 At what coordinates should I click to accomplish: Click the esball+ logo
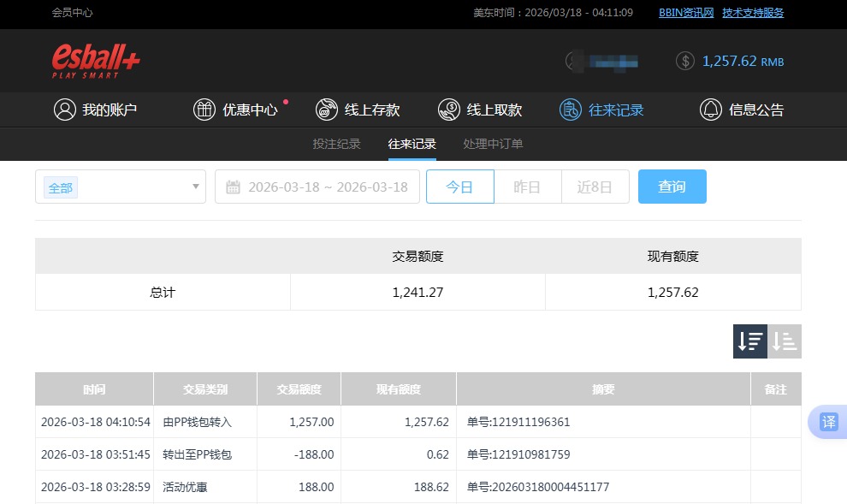pos(95,60)
